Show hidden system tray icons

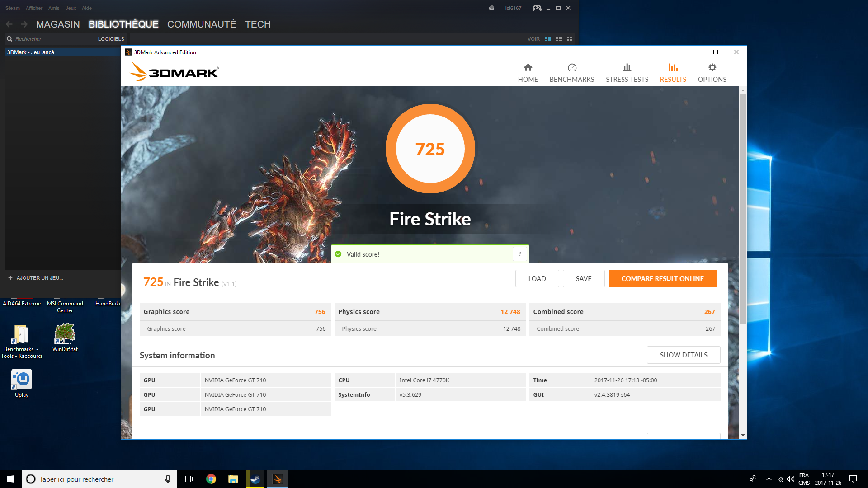(x=769, y=479)
